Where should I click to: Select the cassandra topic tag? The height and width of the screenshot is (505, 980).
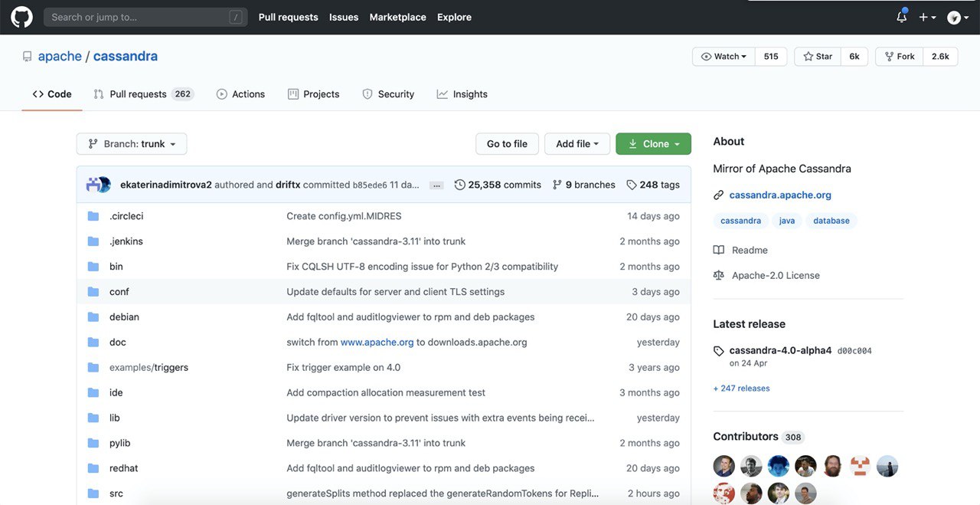tap(741, 221)
